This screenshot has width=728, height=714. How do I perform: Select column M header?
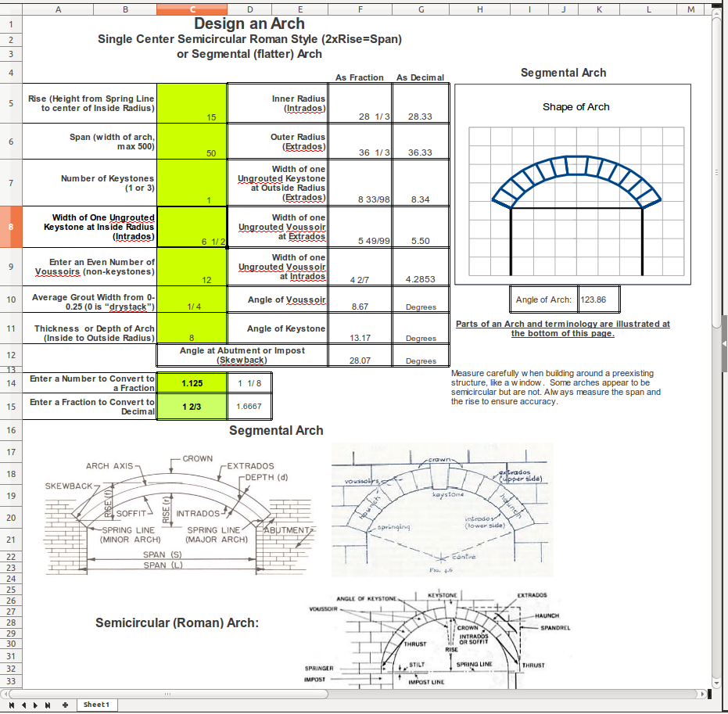click(x=691, y=9)
